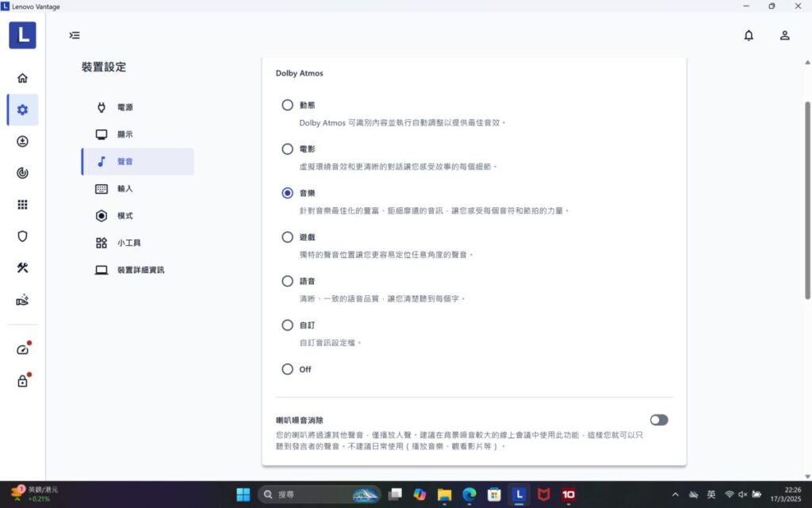Image resolution: width=812 pixels, height=508 pixels.
Task: Open the 英鎊/港元 stocks widget
Action: (x=35, y=494)
